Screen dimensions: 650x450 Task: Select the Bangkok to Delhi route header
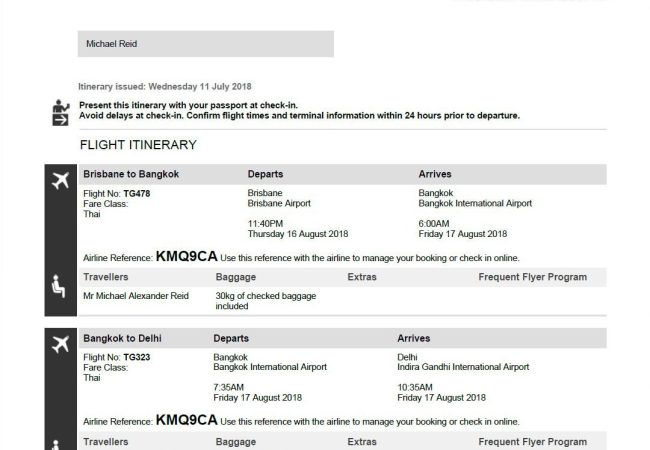coord(124,339)
